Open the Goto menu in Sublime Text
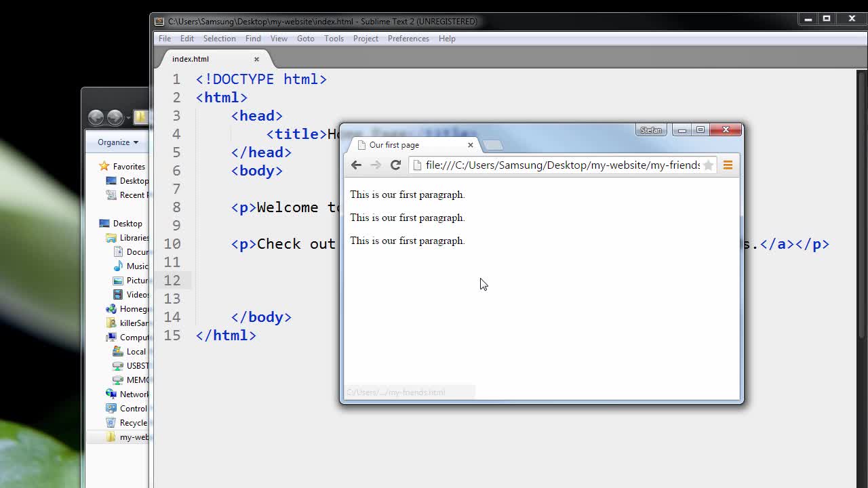The width and height of the screenshot is (868, 488). (306, 39)
